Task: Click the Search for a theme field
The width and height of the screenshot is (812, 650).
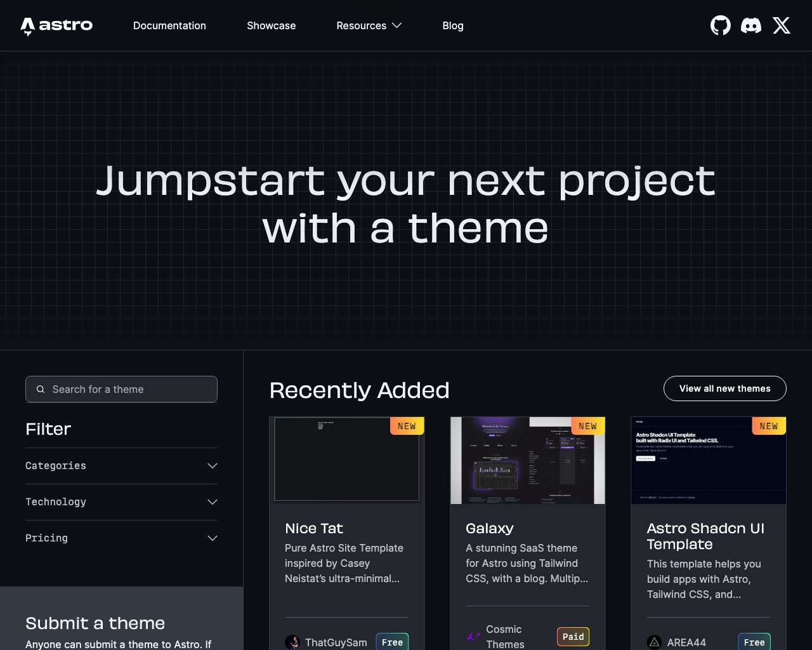Action: [x=121, y=389]
